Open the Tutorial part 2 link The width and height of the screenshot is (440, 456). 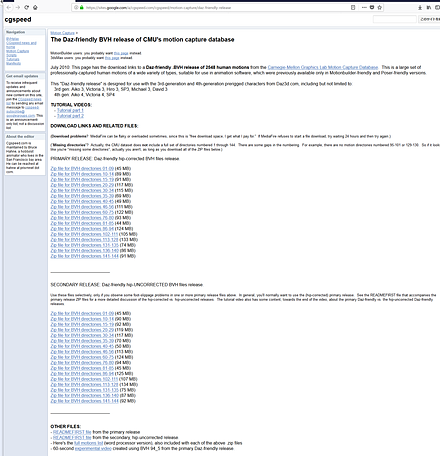pyautogui.click(x=70, y=116)
